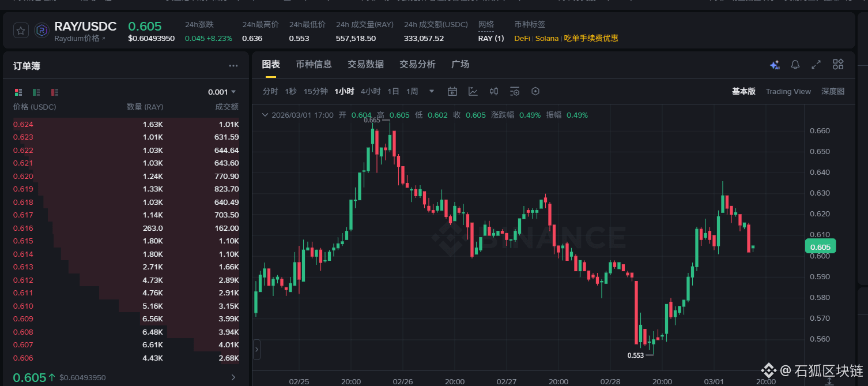Image resolution: width=868 pixels, height=386 pixels.
Task: Open the layout grid icon
Action: click(x=837, y=65)
